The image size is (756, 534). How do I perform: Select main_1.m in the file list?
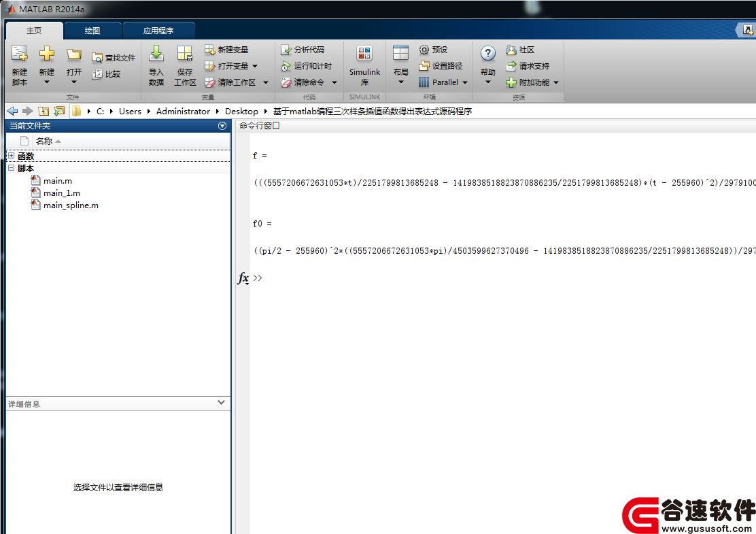click(x=62, y=193)
